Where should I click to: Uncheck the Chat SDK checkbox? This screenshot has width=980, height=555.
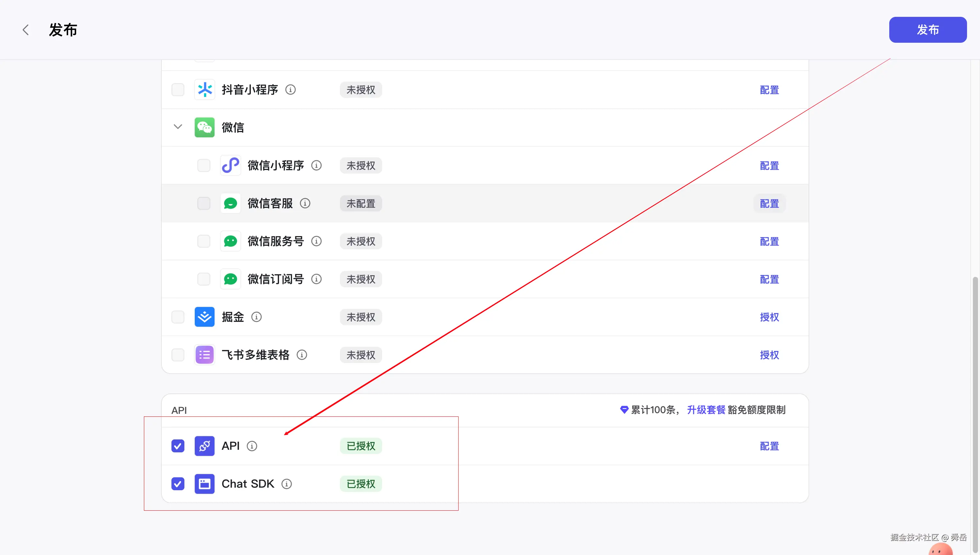point(178,484)
